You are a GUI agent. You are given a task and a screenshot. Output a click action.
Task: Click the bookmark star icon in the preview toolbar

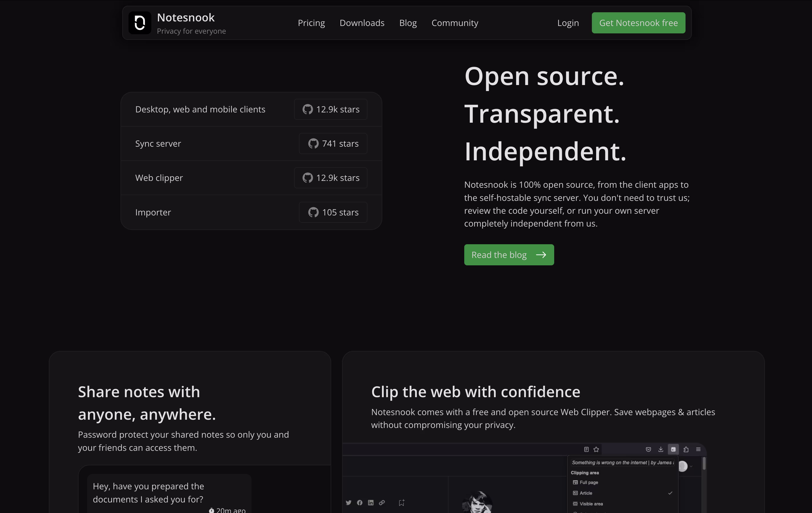[596, 449]
